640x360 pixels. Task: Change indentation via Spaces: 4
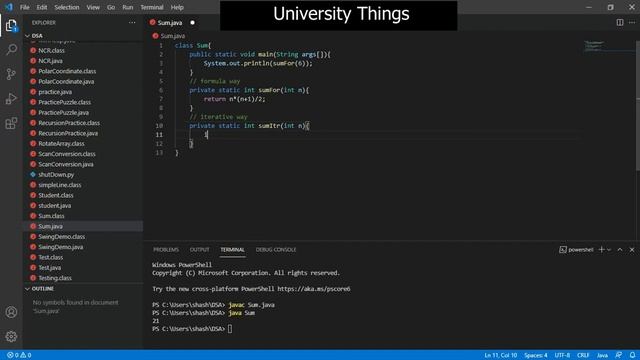click(x=536, y=355)
